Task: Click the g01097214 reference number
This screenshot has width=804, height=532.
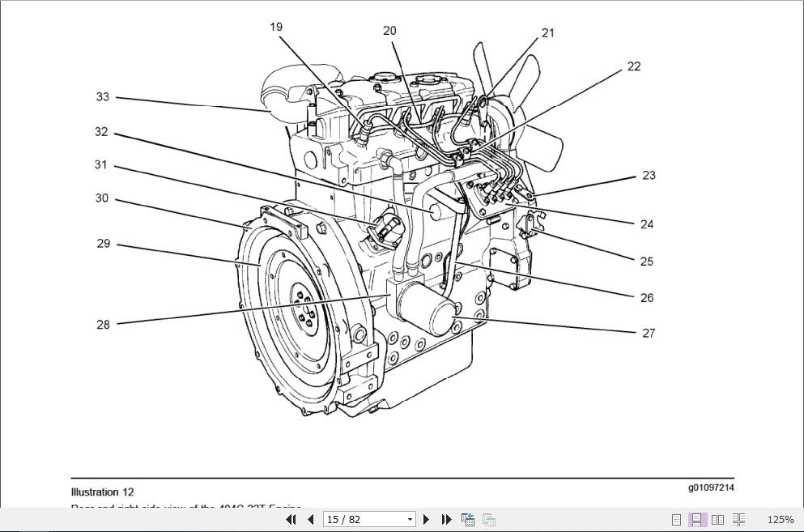Action: coord(710,487)
